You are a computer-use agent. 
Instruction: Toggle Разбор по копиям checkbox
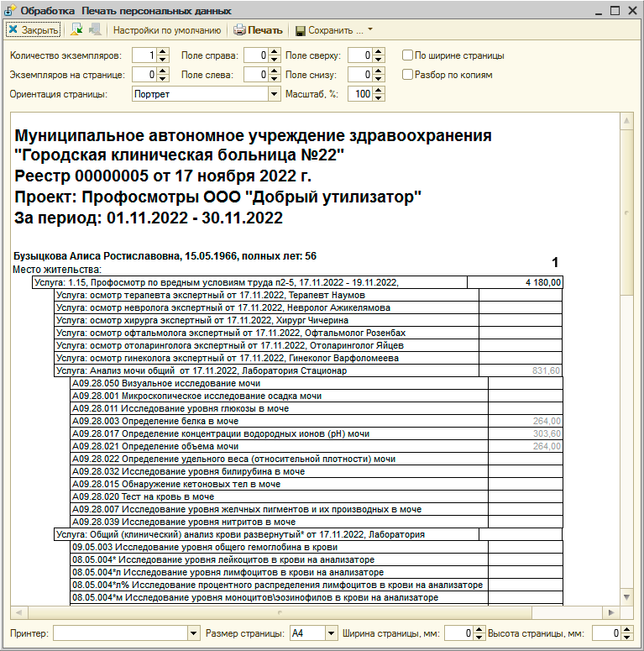408,75
